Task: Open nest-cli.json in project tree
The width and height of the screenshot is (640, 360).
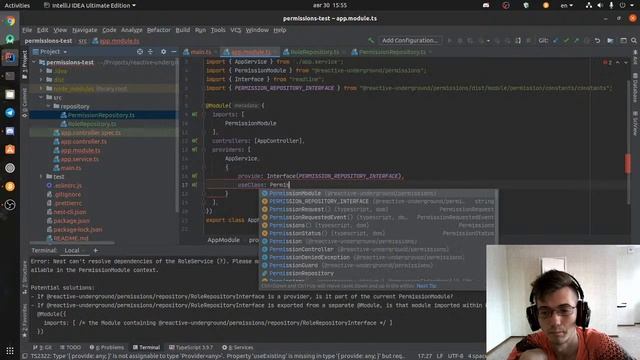Action: pos(69,212)
